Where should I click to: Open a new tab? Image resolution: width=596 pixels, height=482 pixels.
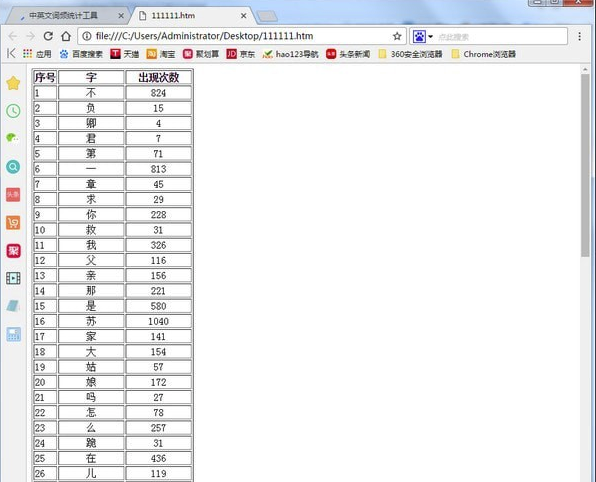coord(267,16)
